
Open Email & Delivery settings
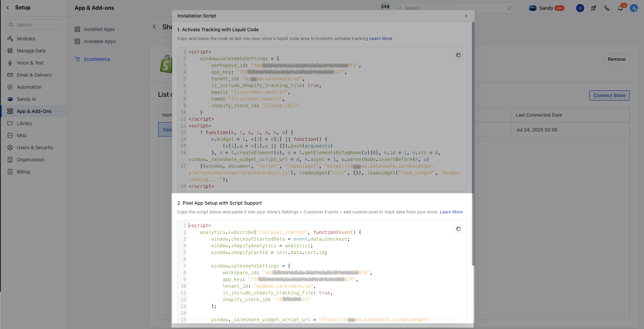coord(34,75)
